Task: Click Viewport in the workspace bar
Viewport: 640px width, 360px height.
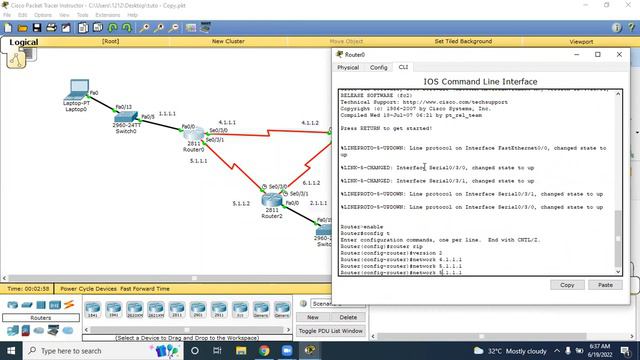Action: (581, 42)
